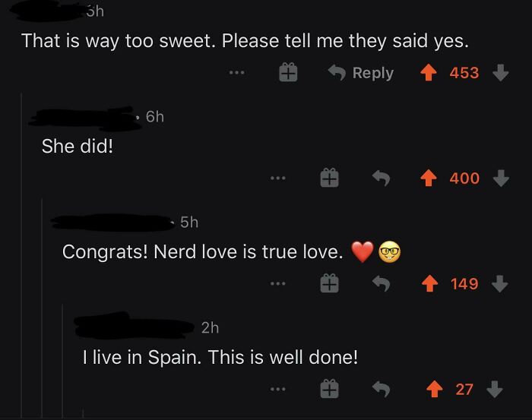Award the 'Nerd love is true love' comment

(x=328, y=284)
